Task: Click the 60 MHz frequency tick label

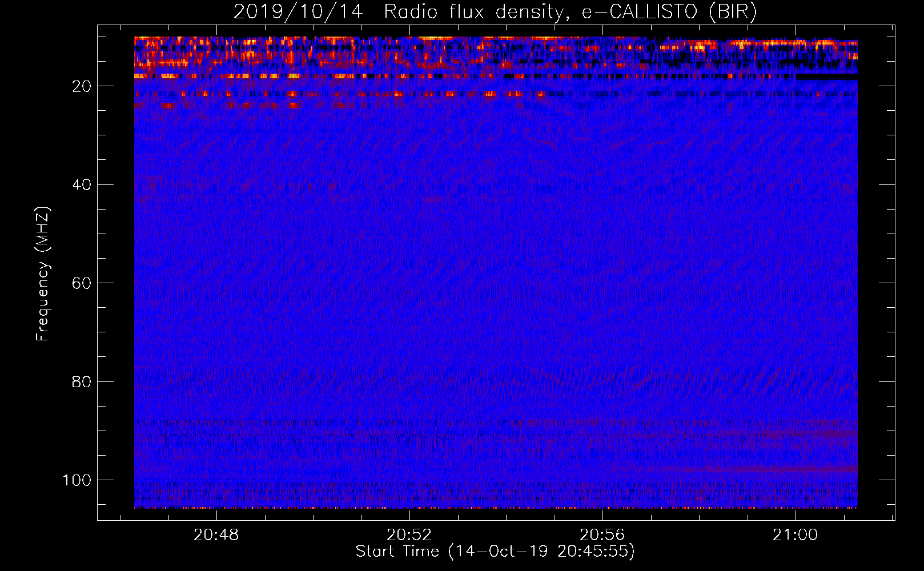Action: [82, 283]
